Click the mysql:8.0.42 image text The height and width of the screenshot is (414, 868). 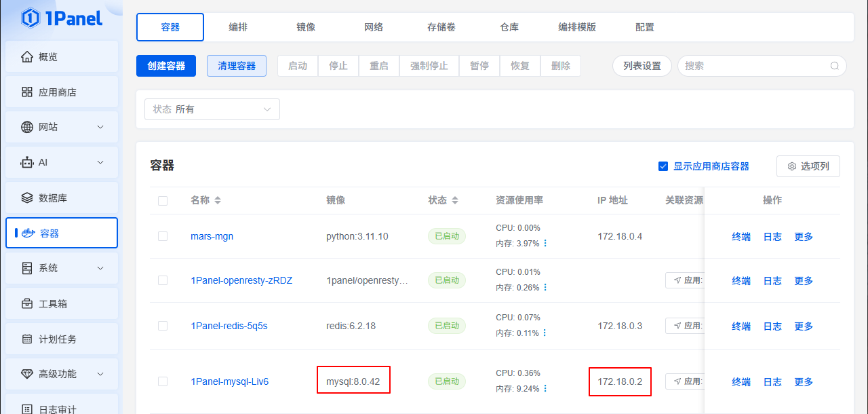pyautogui.click(x=353, y=381)
